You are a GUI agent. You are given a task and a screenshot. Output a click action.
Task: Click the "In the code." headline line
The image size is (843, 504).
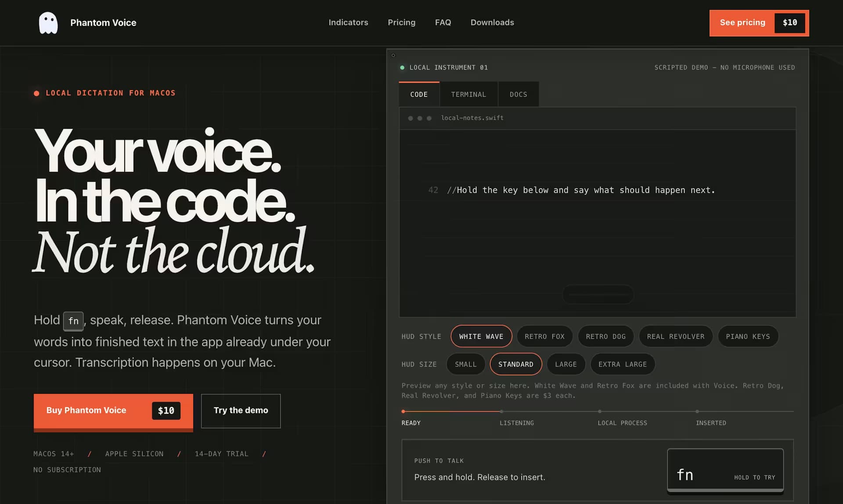point(165,201)
